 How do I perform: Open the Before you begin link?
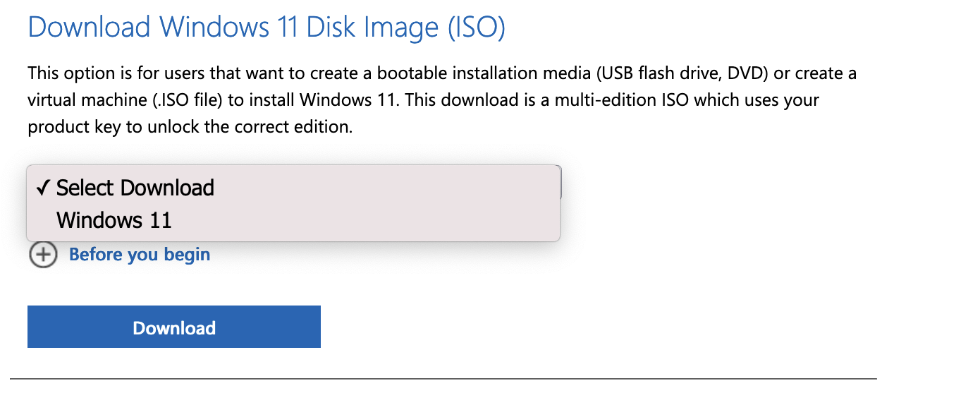140,255
